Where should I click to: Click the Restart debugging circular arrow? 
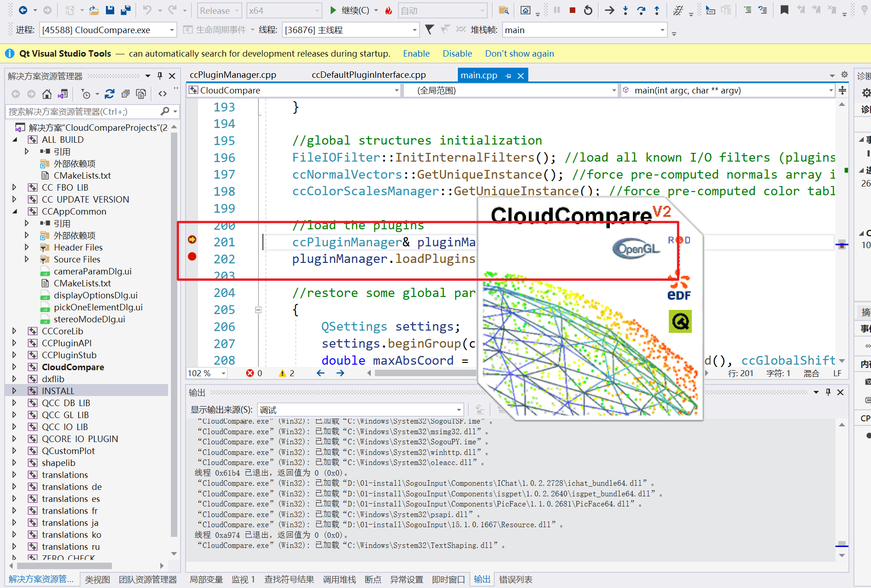coord(588,10)
